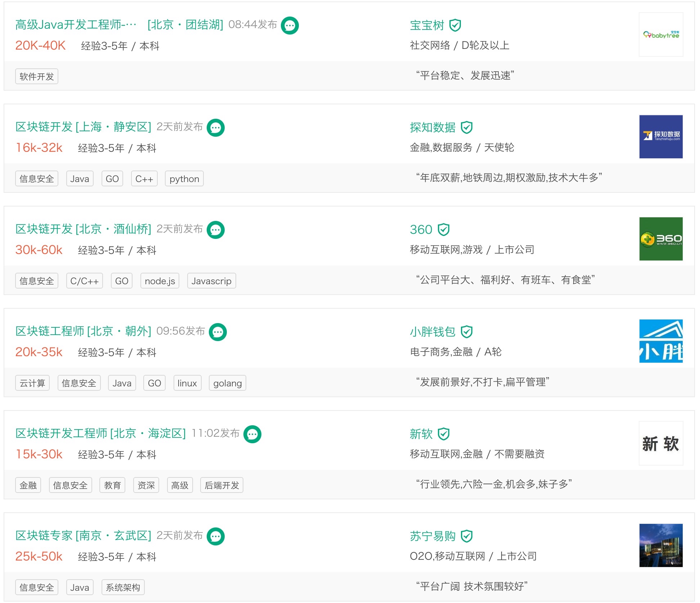Image resolution: width=700 pixels, height=603 pixels.
Task: Click chat icon beside 高级Java开发工程师 listing
Action: (290, 26)
